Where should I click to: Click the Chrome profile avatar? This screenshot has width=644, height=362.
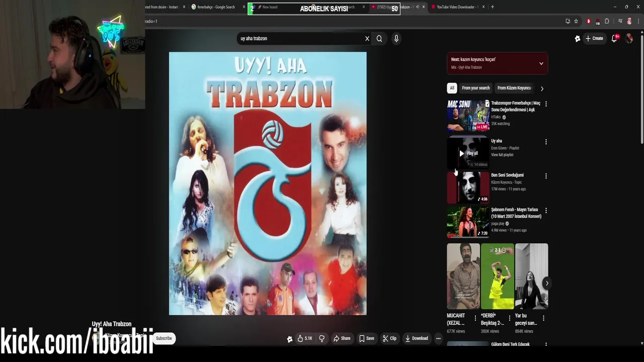click(629, 21)
